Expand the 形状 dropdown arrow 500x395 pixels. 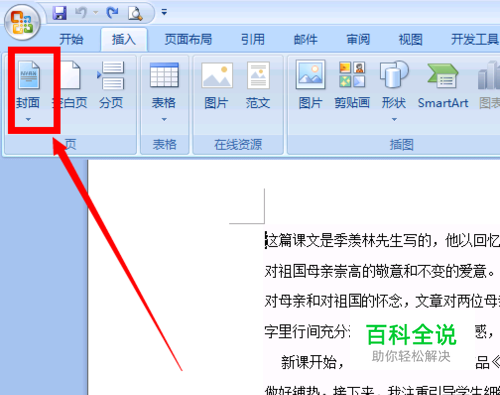click(x=394, y=119)
